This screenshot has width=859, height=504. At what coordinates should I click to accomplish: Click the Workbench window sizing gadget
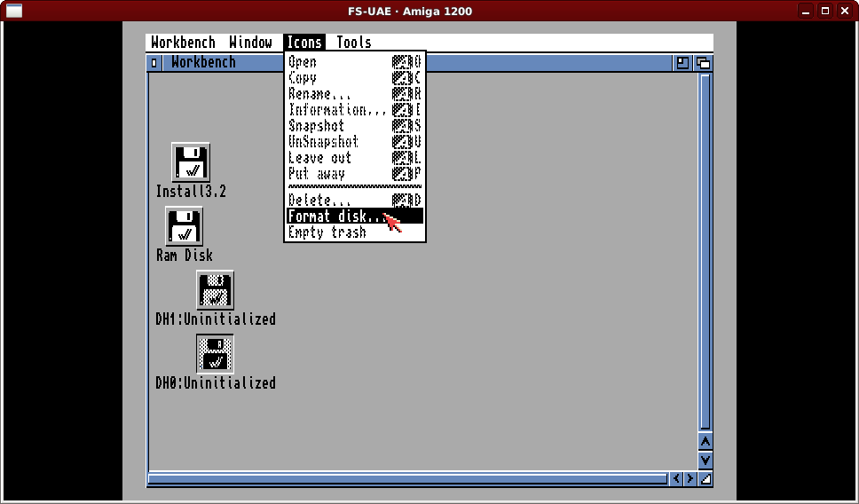[x=706, y=479]
